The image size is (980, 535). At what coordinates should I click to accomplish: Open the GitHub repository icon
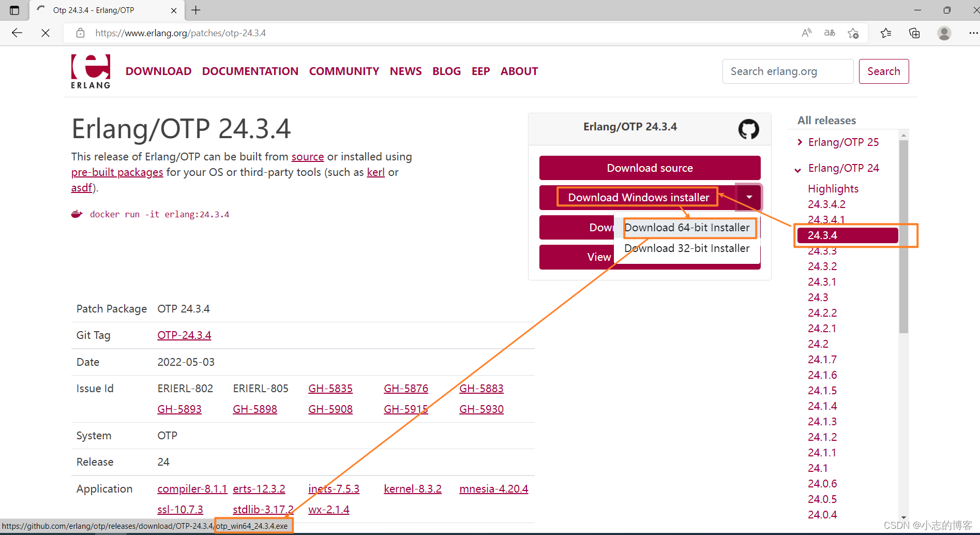(x=748, y=129)
